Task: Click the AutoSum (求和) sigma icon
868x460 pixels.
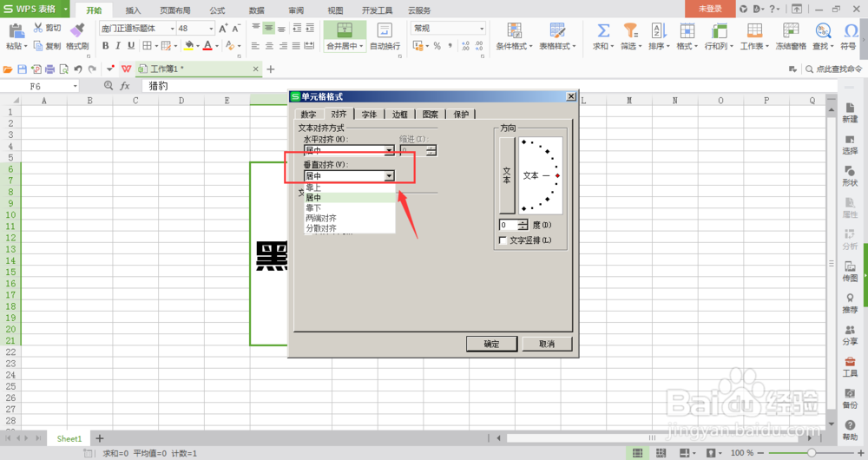Action: 603,31
